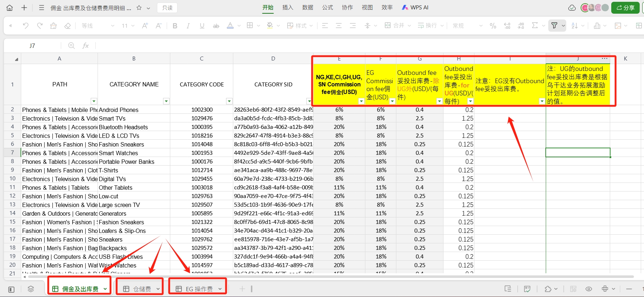Toggle the eye protection mode icon
Viewport: 644px width, 297px height.
point(589,289)
